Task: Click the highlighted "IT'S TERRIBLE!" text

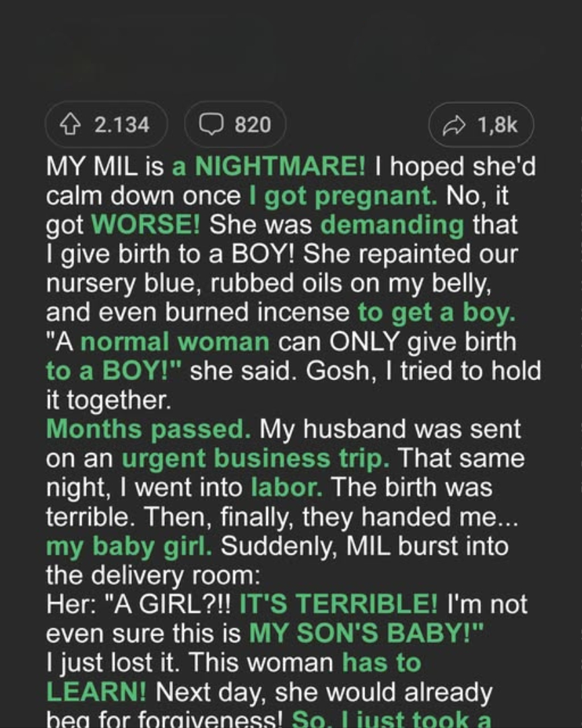Action: (339, 604)
